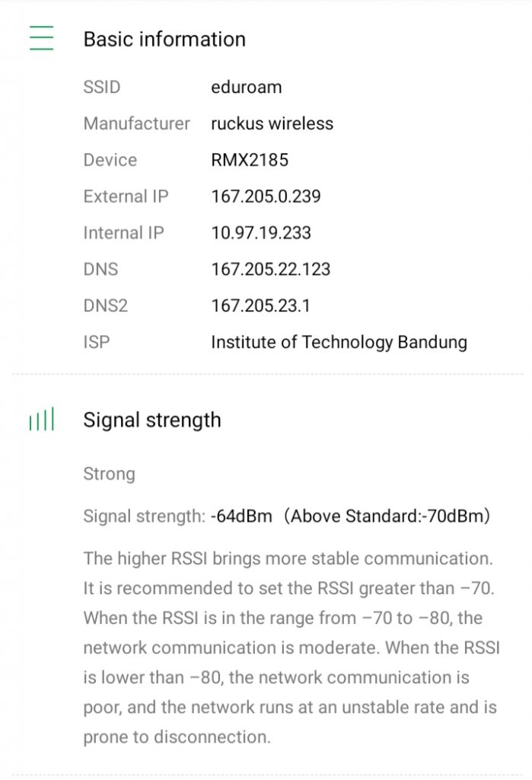Tap the SSID value eduroam
This screenshot has width=532, height=780.
pyautogui.click(x=247, y=87)
